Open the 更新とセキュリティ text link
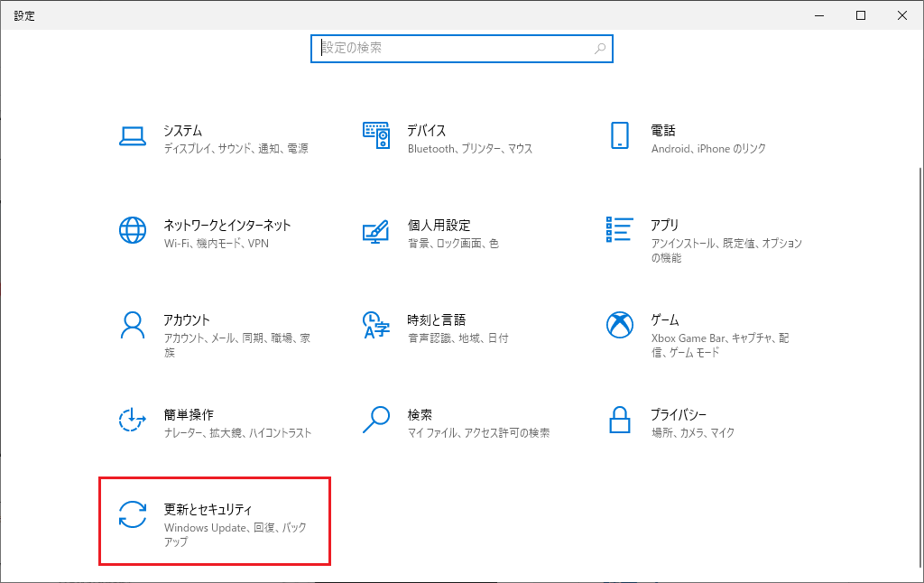Viewport: 924px width, 583px height. (x=208, y=510)
